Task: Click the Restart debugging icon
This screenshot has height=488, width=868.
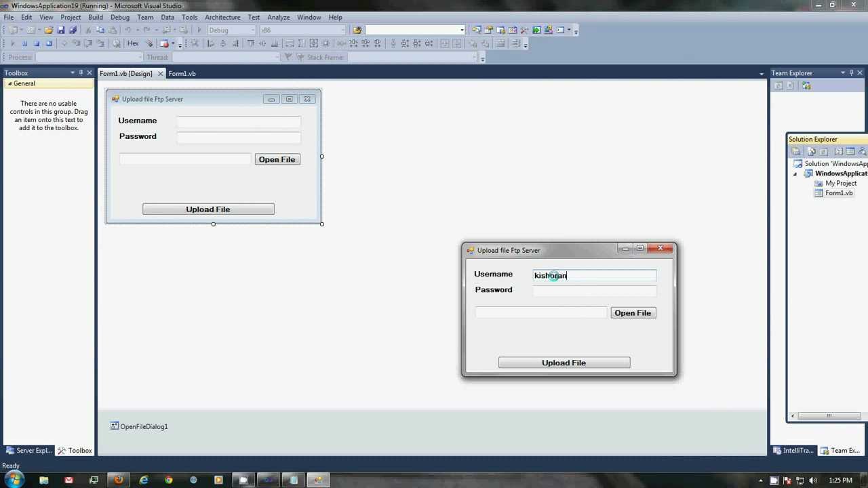Action: pyautogui.click(x=49, y=43)
